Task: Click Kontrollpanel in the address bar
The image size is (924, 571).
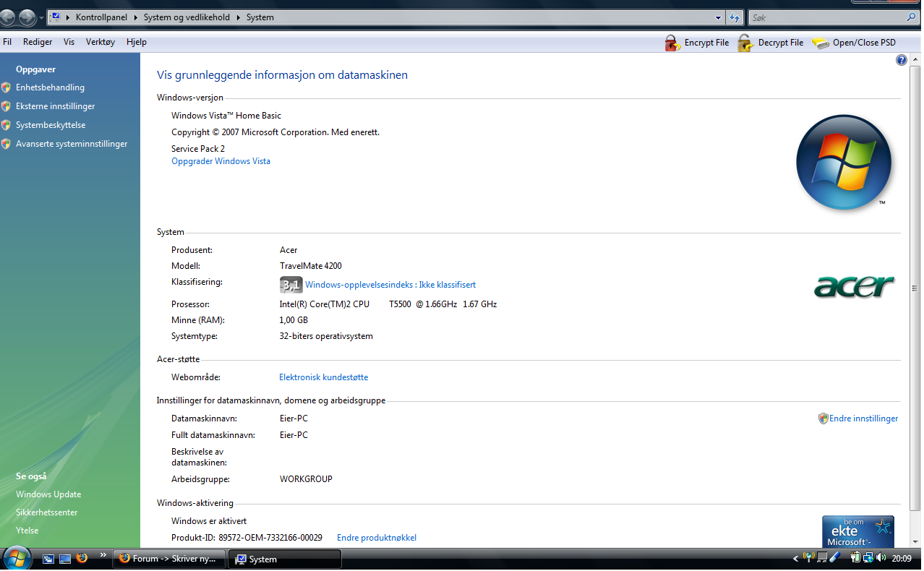Action: tap(103, 17)
